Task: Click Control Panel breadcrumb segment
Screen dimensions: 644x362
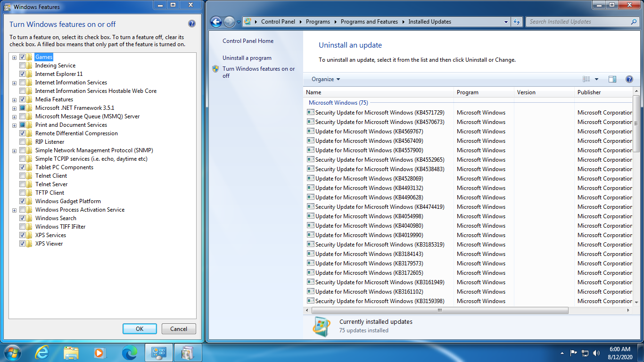Action: (278, 22)
